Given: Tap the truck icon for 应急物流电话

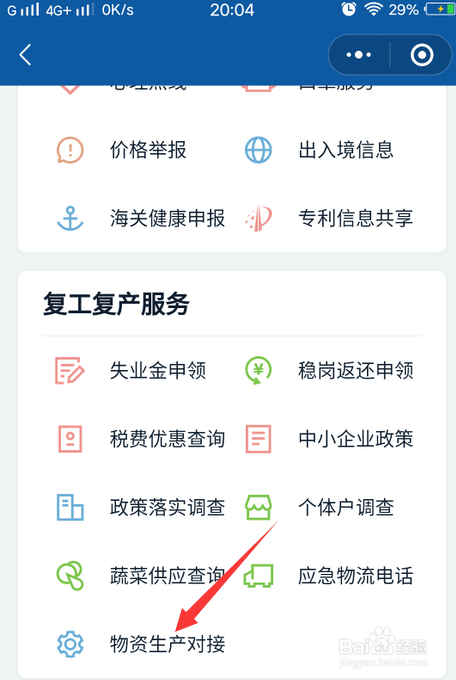Looking at the screenshot, I should 259,575.
